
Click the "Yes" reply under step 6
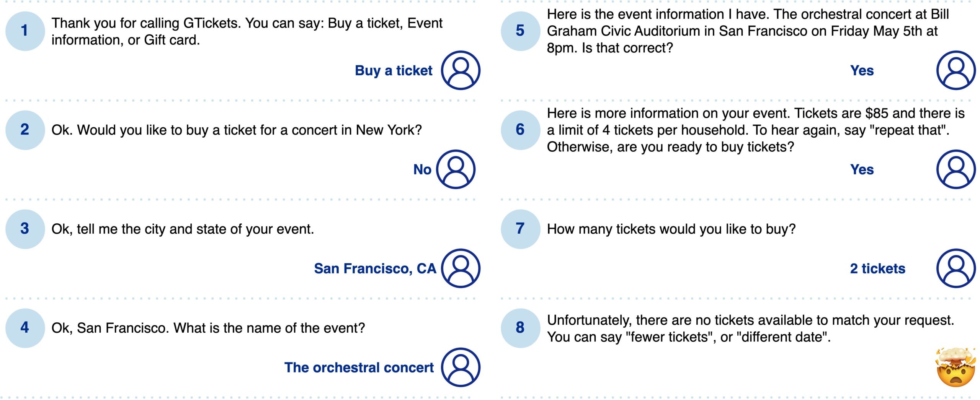(862, 169)
